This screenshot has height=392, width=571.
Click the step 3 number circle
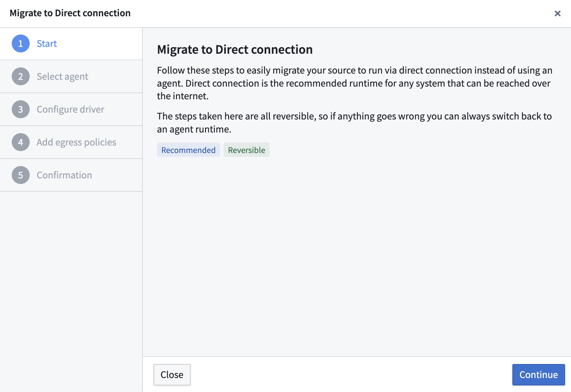[x=21, y=109]
